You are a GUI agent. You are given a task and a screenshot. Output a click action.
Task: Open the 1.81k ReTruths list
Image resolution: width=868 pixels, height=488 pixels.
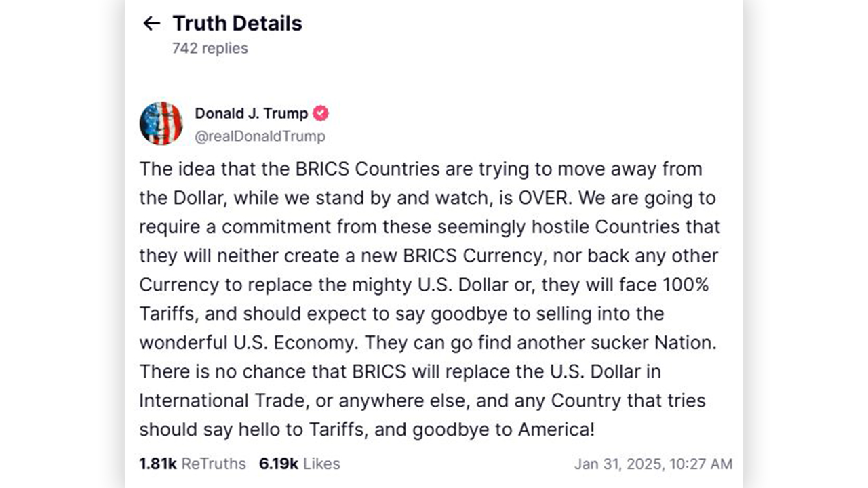[193, 464]
